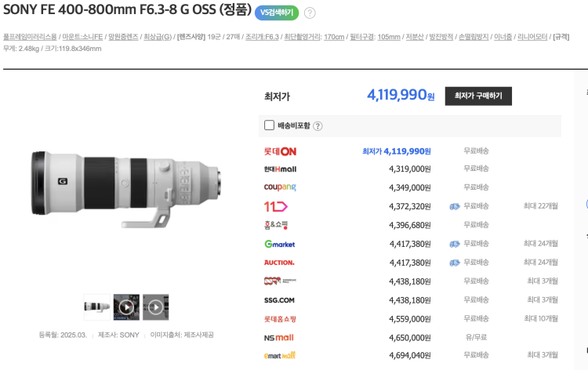Open the 최상급(G) spec link
Image resolution: width=588 pixels, height=370 pixels.
pos(158,37)
